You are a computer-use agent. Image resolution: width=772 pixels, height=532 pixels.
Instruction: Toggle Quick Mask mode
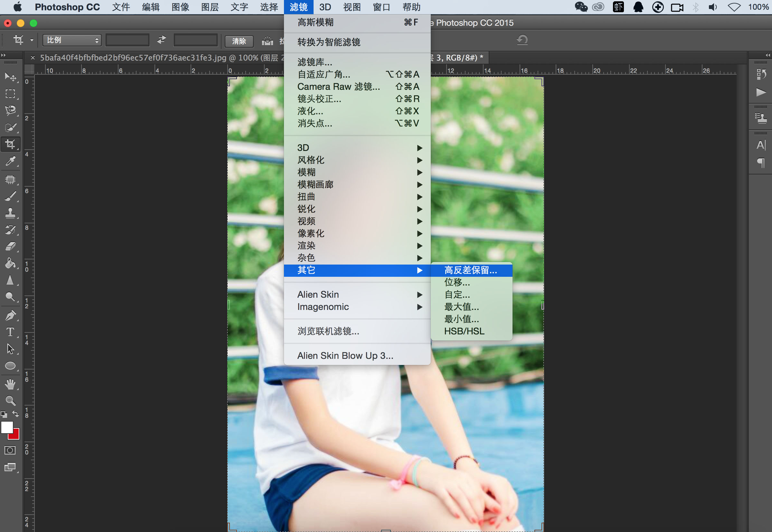tap(10, 450)
